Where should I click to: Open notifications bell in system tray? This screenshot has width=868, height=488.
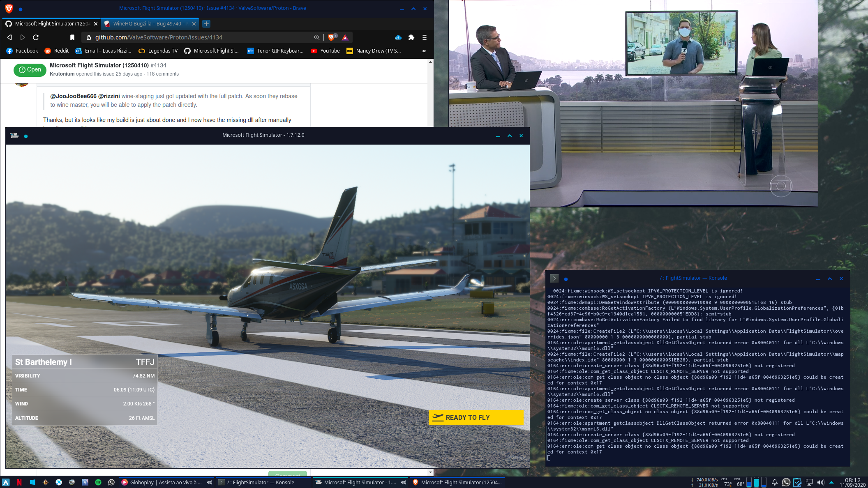pyautogui.click(x=774, y=482)
